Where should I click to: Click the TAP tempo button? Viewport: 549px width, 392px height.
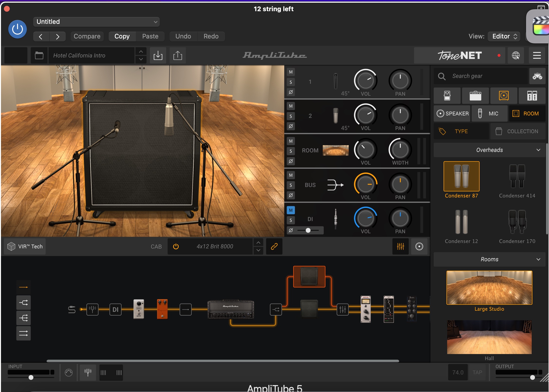click(x=477, y=373)
